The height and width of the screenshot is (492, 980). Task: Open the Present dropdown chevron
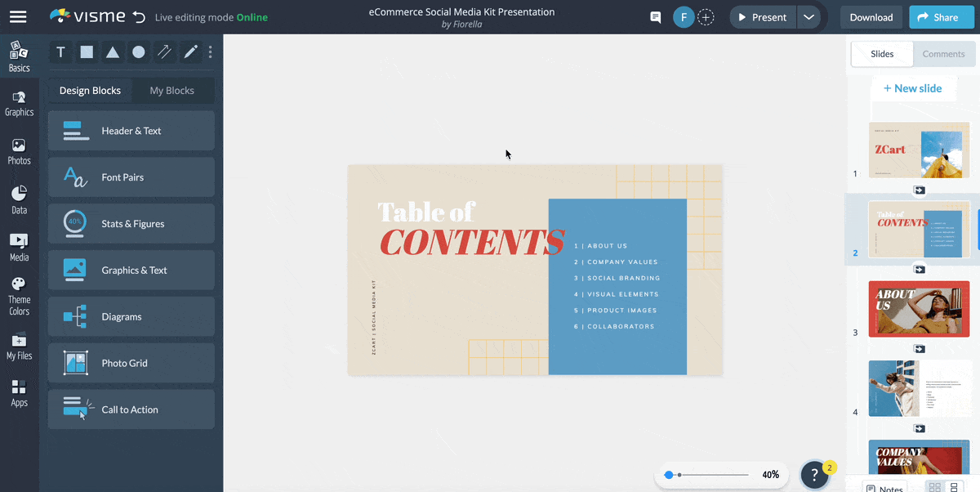pos(808,16)
